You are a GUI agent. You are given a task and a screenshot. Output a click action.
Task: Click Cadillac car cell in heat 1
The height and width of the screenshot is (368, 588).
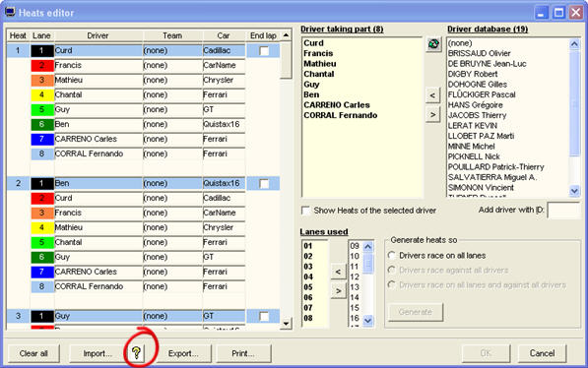pyautogui.click(x=224, y=50)
